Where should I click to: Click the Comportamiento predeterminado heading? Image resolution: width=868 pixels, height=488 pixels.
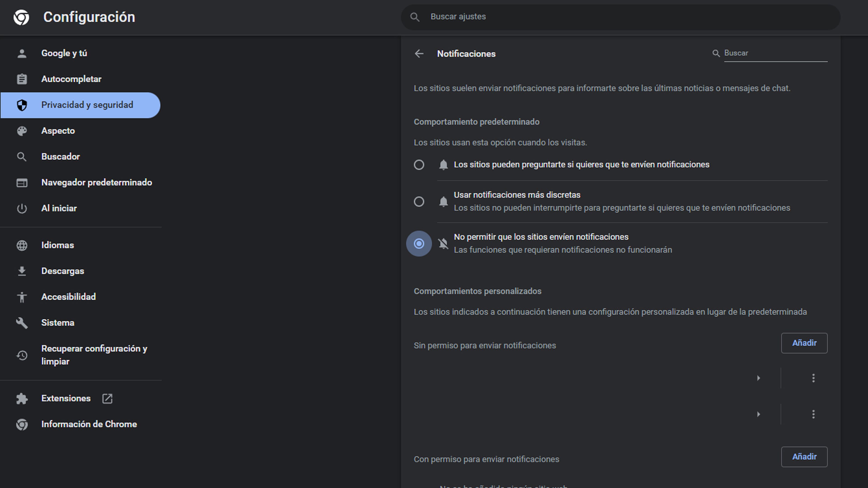[x=476, y=122]
